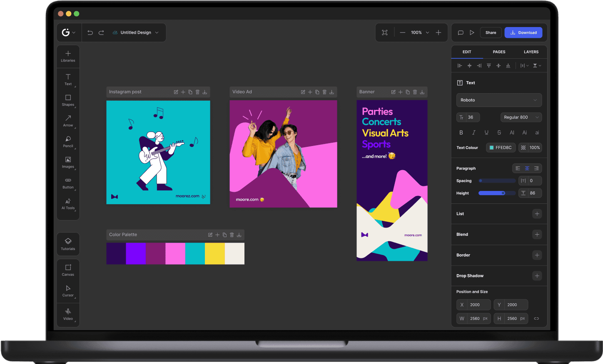Download the Banner artboard

422,92
